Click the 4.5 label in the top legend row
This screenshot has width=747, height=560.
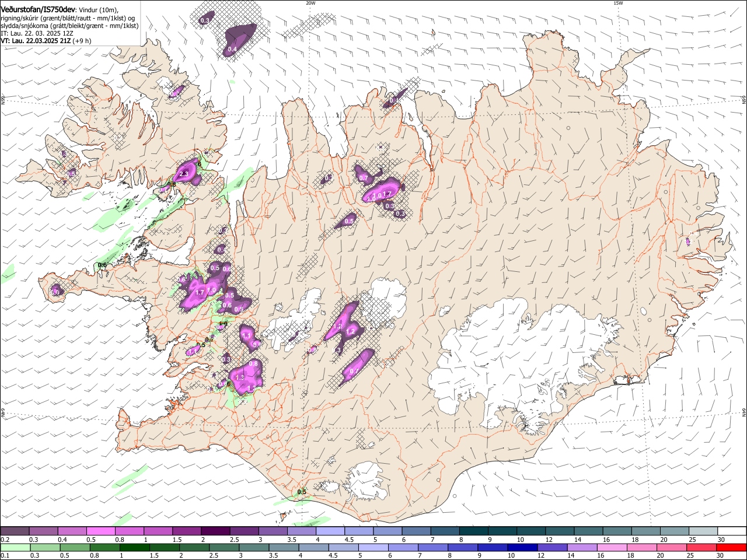(x=349, y=540)
